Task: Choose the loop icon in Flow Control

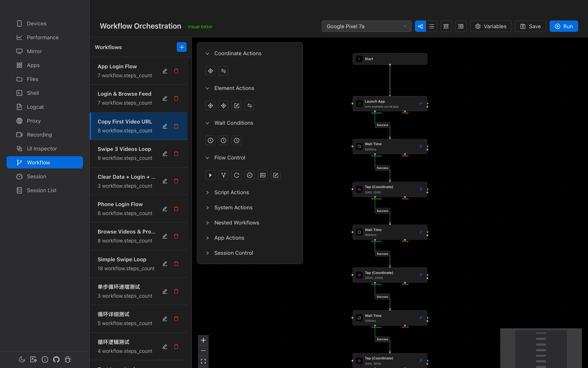Action: point(236,175)
